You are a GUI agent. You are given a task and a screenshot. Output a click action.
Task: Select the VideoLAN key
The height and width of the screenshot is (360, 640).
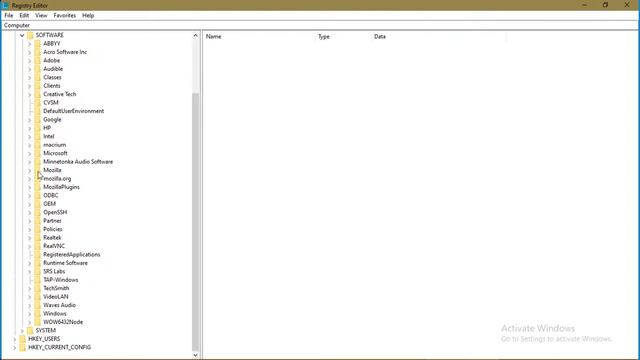point(56,297)
